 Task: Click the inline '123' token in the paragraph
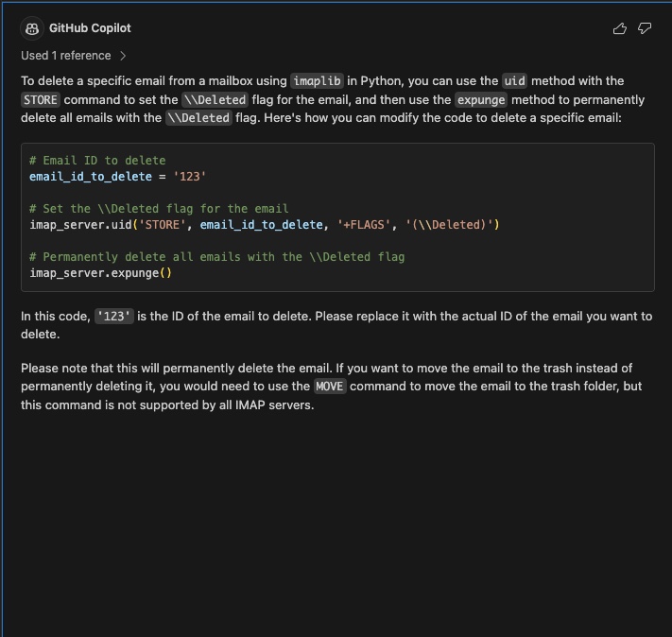tap(114, 317)
